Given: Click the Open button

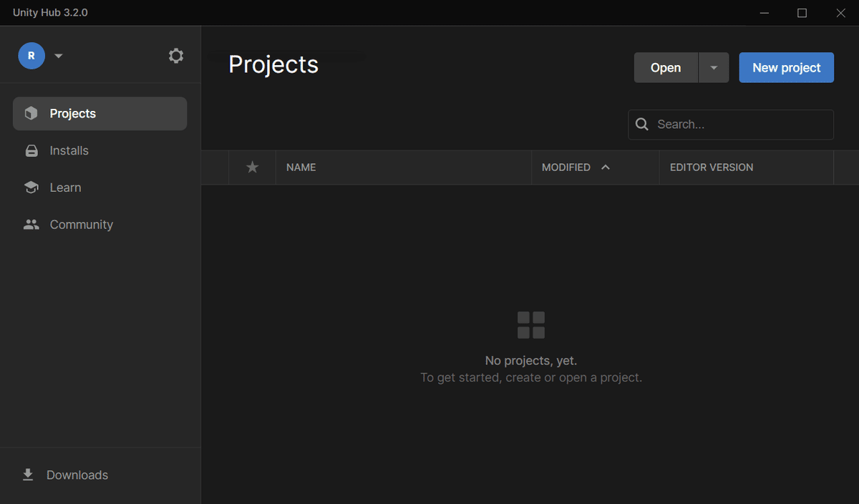Looking at the screenshot, I should pos(666,67).
